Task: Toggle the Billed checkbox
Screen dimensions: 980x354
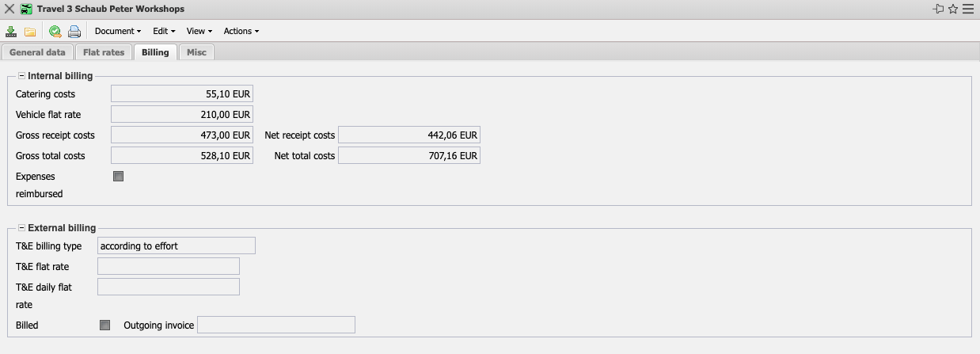Action: tap(105, 325)
